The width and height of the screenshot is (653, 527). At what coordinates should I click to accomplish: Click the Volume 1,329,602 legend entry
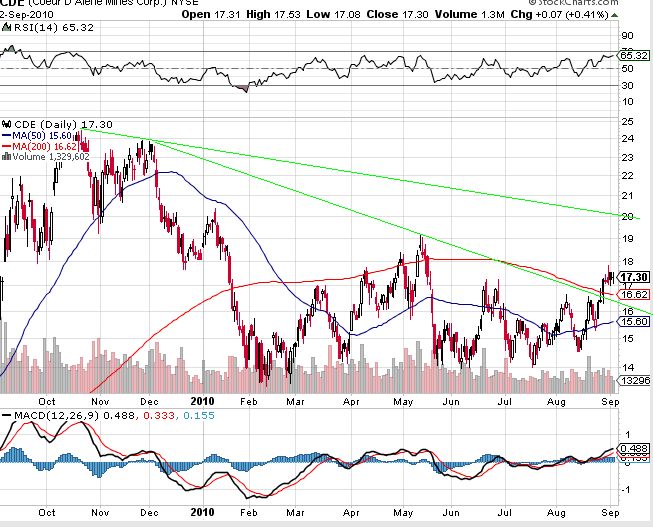click(x=51, y=157)
